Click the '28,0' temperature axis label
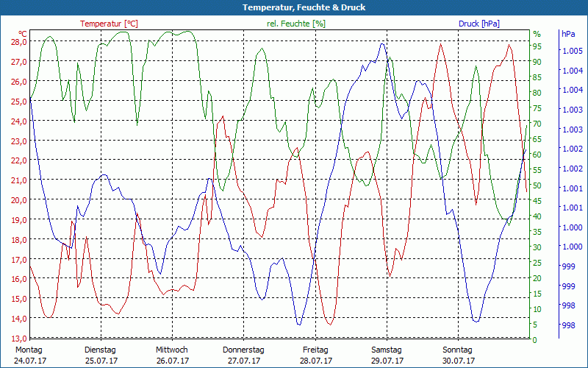The image size is (588, 368). [x=19, y=42]
